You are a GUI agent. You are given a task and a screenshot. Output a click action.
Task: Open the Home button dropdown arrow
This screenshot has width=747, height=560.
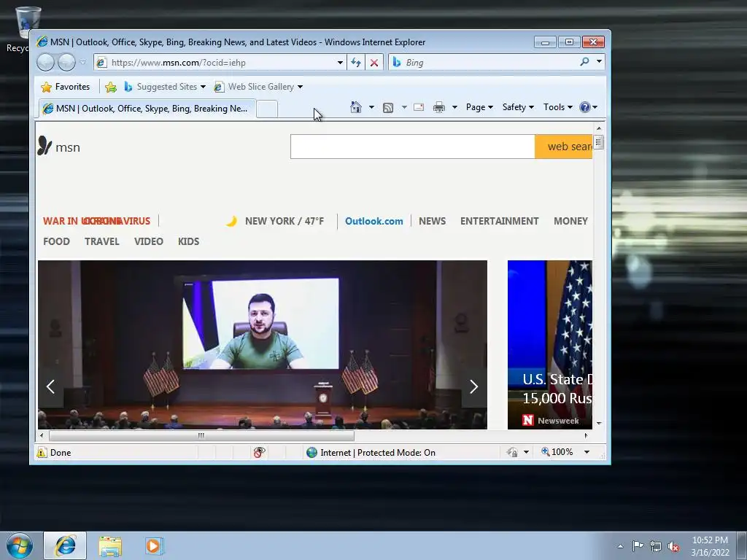tap(371, 107)
